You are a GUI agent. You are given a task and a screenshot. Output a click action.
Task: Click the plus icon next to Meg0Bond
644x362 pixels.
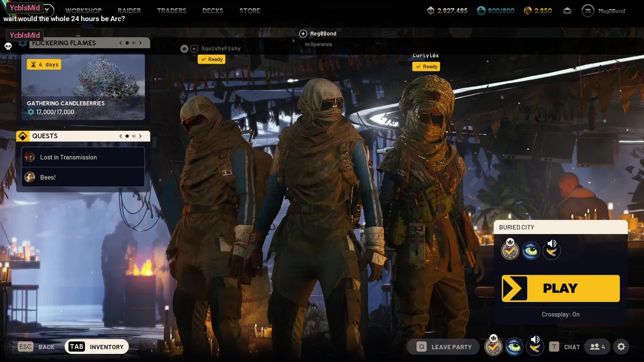pos(303,34)
